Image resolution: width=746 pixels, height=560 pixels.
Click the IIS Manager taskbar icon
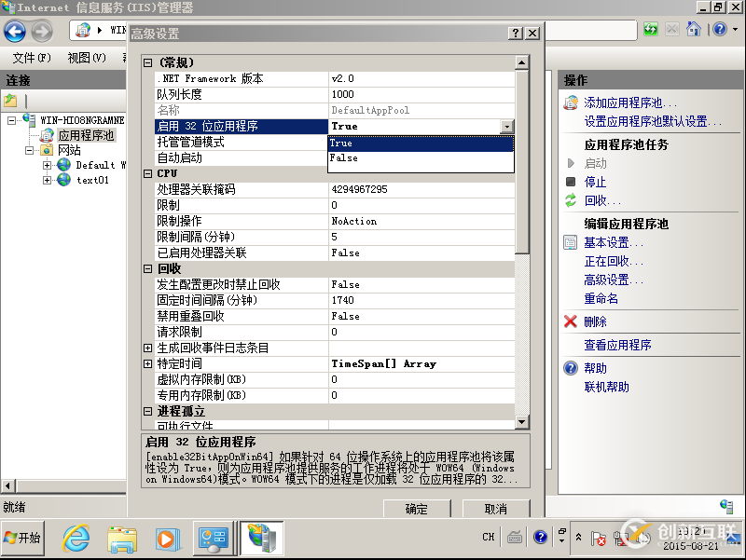pos(262,538)
